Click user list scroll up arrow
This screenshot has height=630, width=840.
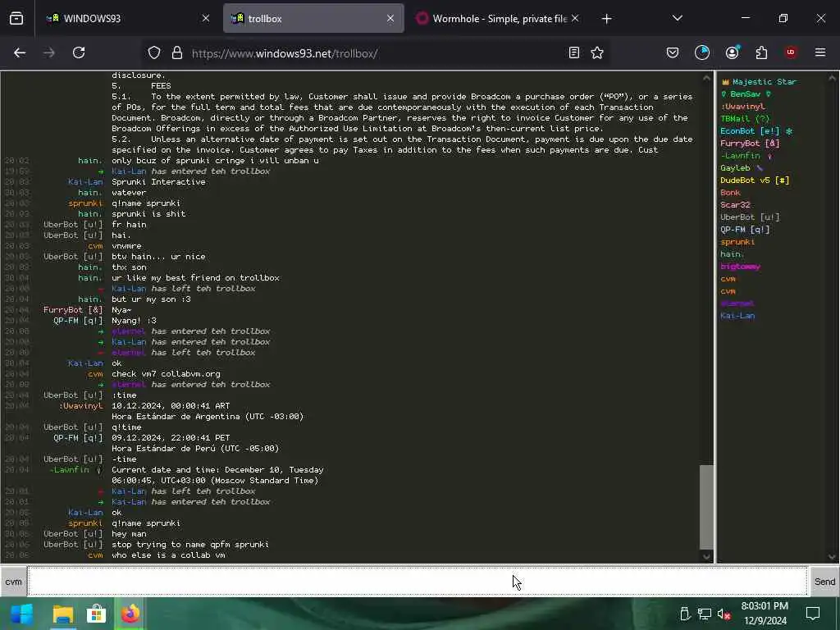coord(833,78)
